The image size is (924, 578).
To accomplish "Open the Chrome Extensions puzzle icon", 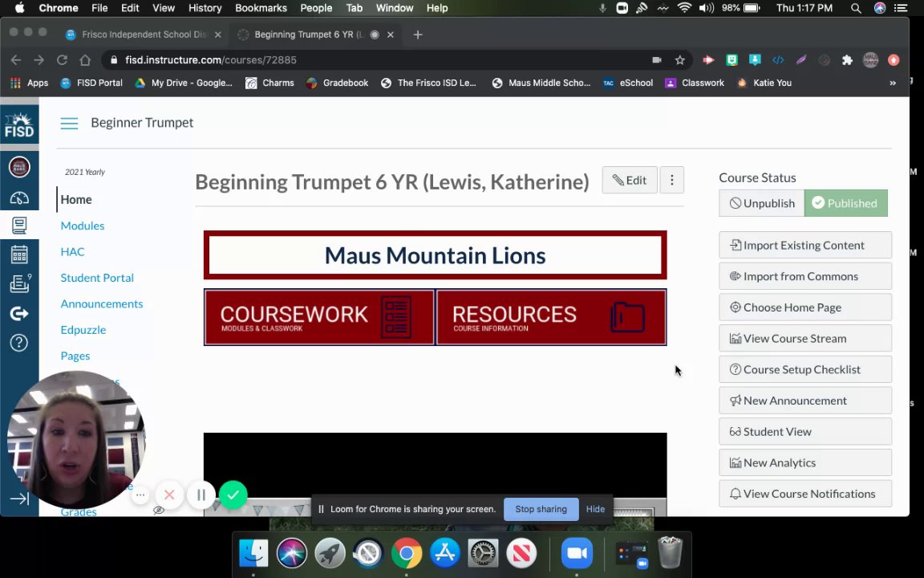I will pyautogui.click(x=847, y=60).
